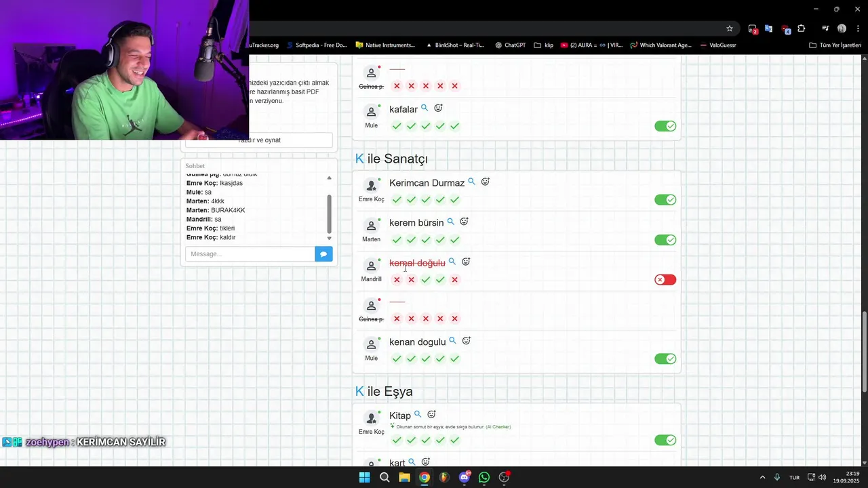Click the search icon next to kafalar
The width and height of the screenshot is (868, 488).
pos(425,108)
